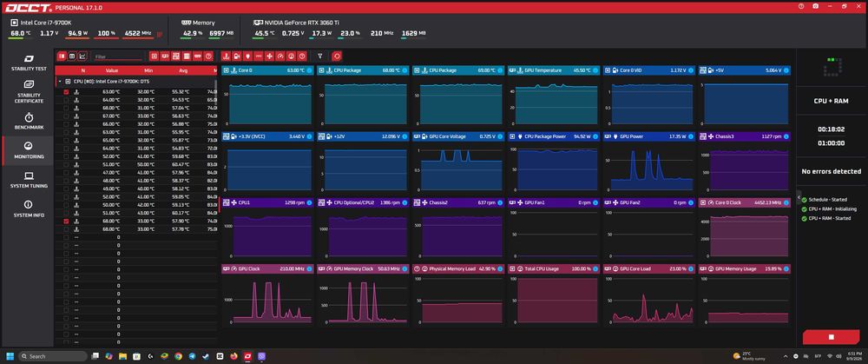Sort table by the Min column
This screenshot has width=868, height=364.
[148, 70]
